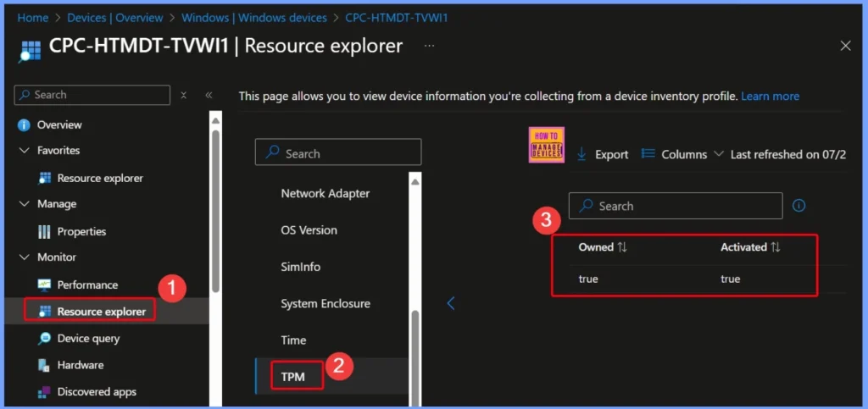This screenshot has width=868, height=409.
Task: Collapse the Monitor section
Action: [24, 257]
